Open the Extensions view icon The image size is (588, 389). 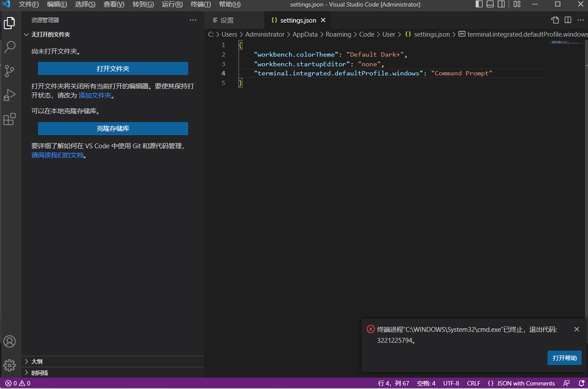9,119
